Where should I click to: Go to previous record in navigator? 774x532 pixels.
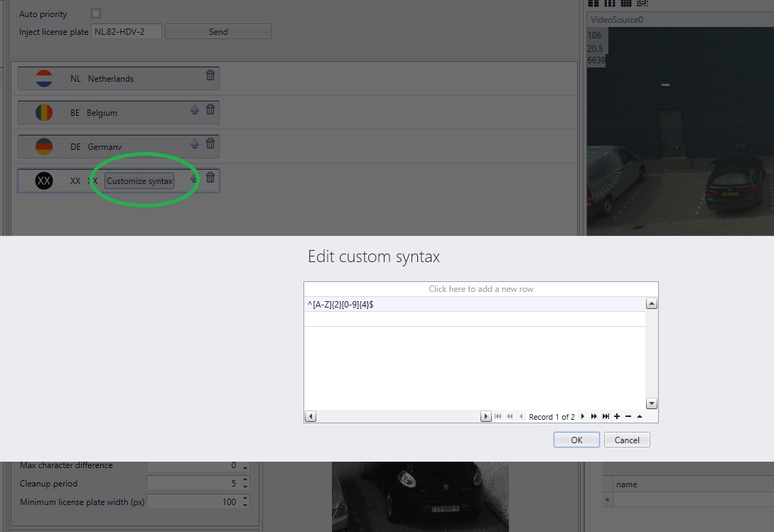(x=521, y=416)
